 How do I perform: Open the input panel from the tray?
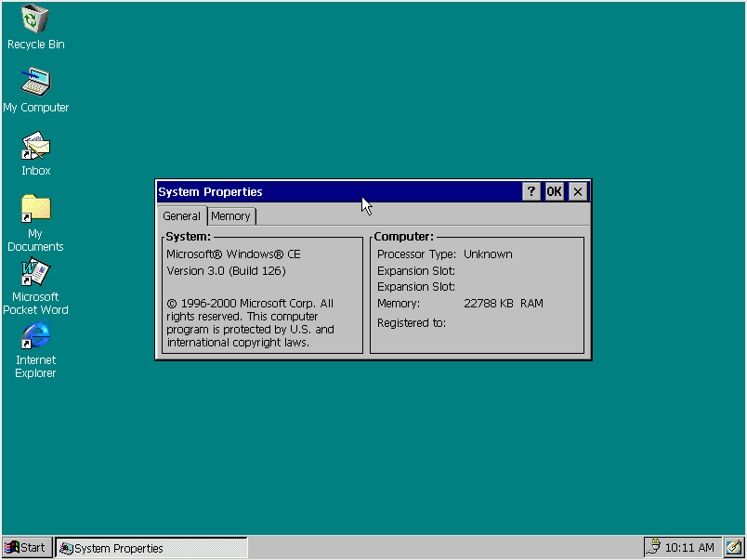point(732,547)
